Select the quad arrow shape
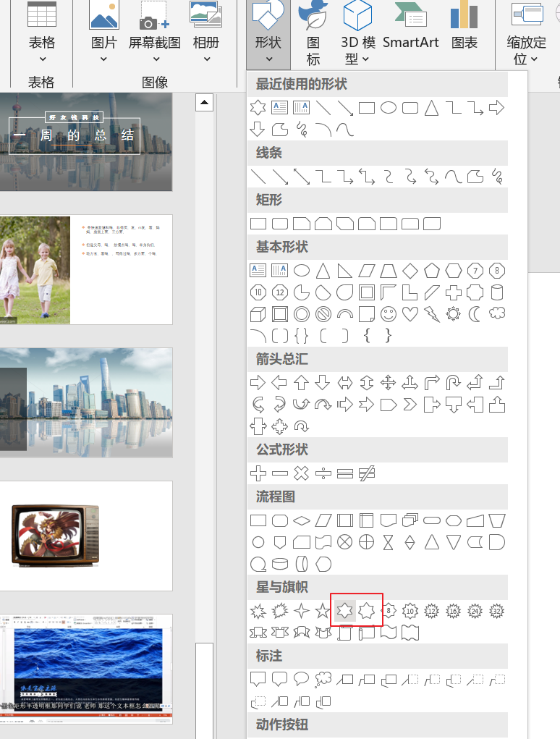The image size is (560, 739). 389,383
